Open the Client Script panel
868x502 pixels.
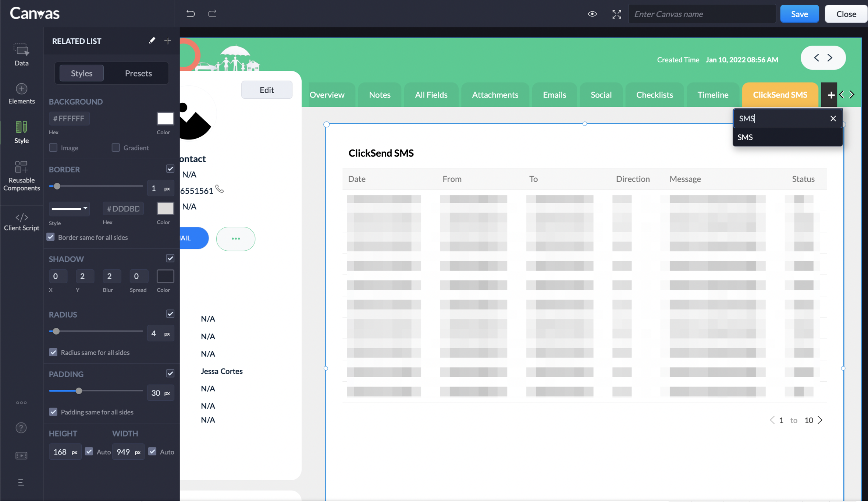pyautogui.click(x=21, y=222)
